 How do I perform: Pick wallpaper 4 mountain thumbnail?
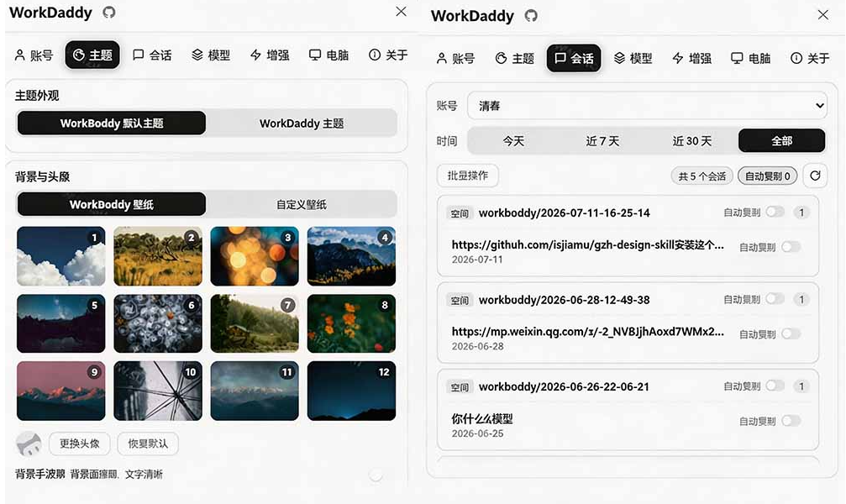coord(351,256)
